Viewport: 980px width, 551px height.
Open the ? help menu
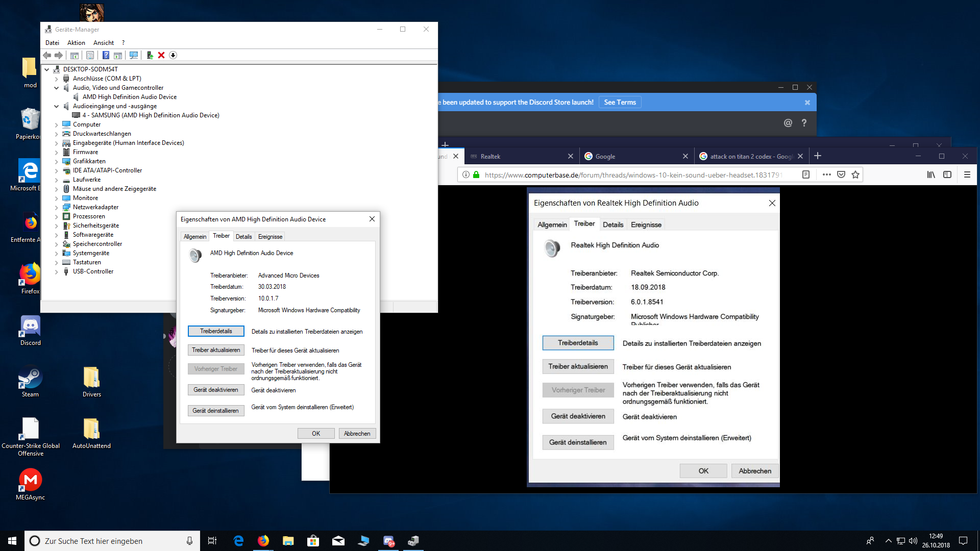(x=123, y=43)
